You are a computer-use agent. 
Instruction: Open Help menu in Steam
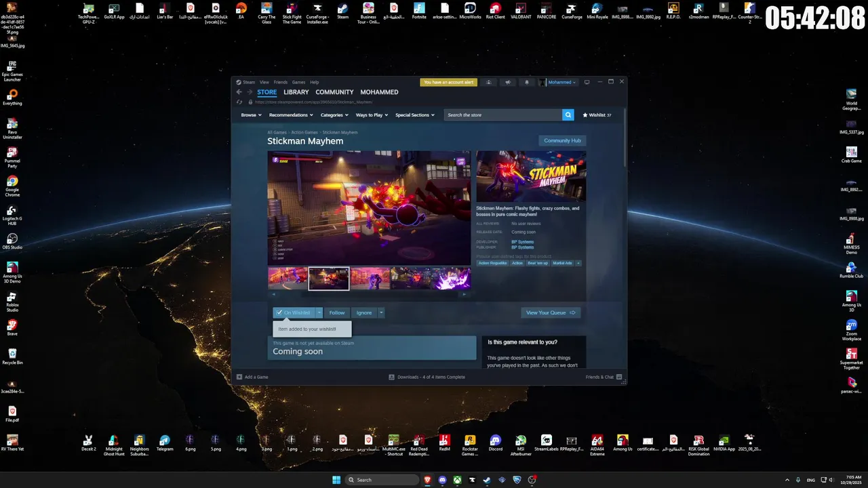[x=315, y=82]
